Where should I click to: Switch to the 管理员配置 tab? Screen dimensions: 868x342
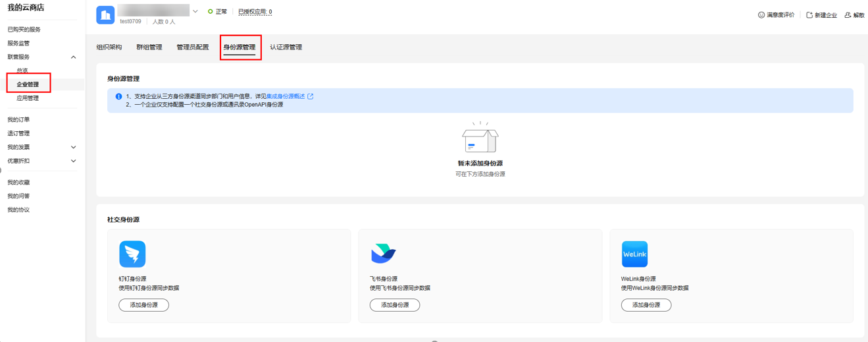(192, 47)
